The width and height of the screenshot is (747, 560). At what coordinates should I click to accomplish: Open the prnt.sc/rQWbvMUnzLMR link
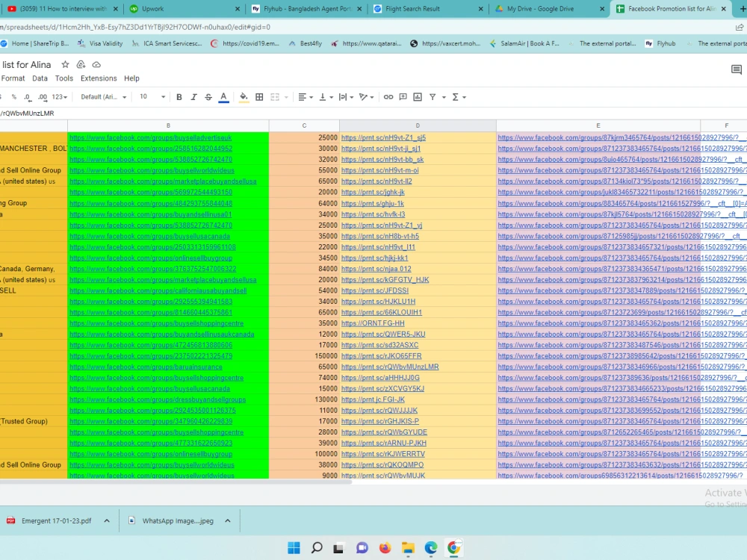pyautogui.click(x=390, y=367)
